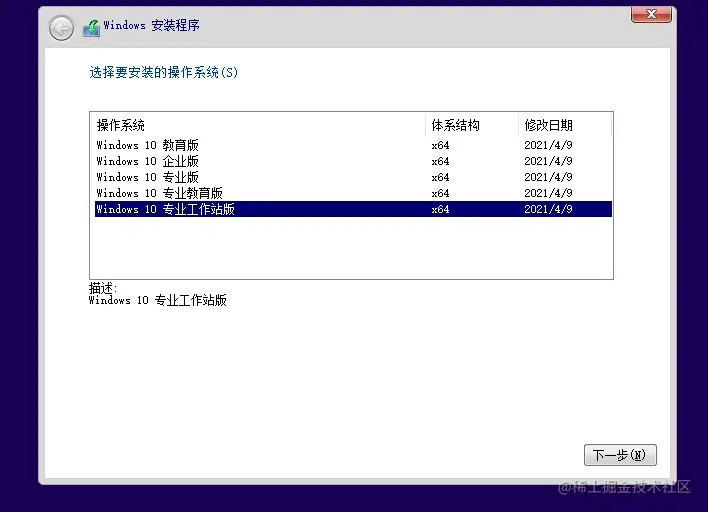Click the back arrow button
Viewport: 708px width, 512px height.
(61, 28)
